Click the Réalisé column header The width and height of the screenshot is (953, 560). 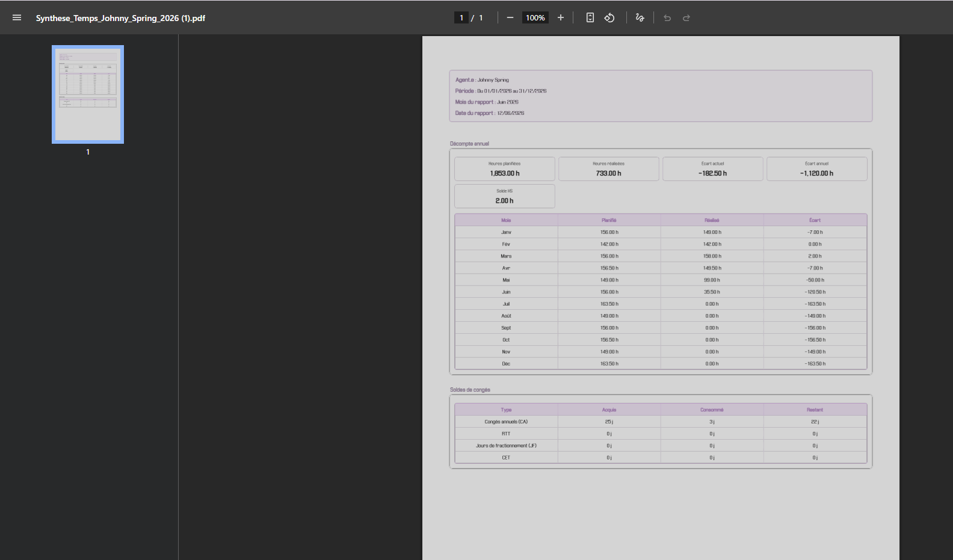click(712, 220)
